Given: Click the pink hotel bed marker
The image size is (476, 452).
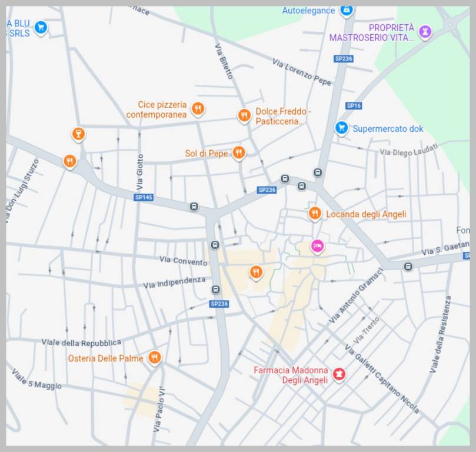Looking at the screenshot, I should pos(317,245).
